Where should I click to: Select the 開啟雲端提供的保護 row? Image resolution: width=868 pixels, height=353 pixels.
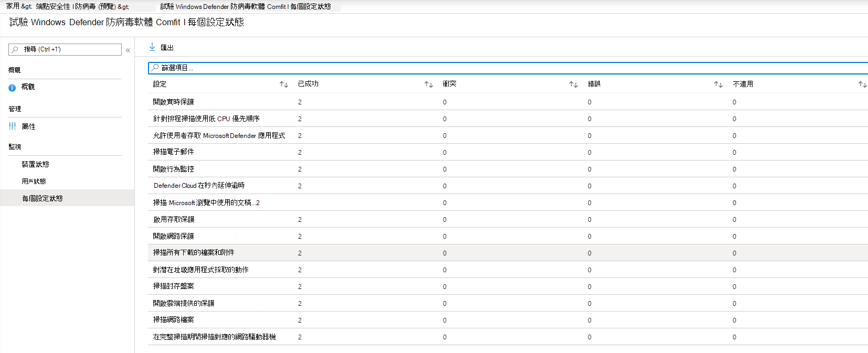tap(508, 303)
